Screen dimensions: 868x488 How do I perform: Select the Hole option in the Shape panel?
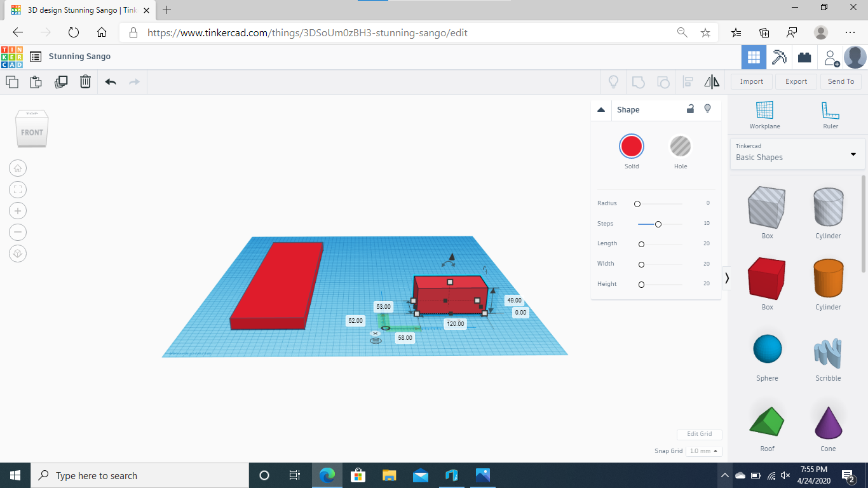tap(681, 147)
